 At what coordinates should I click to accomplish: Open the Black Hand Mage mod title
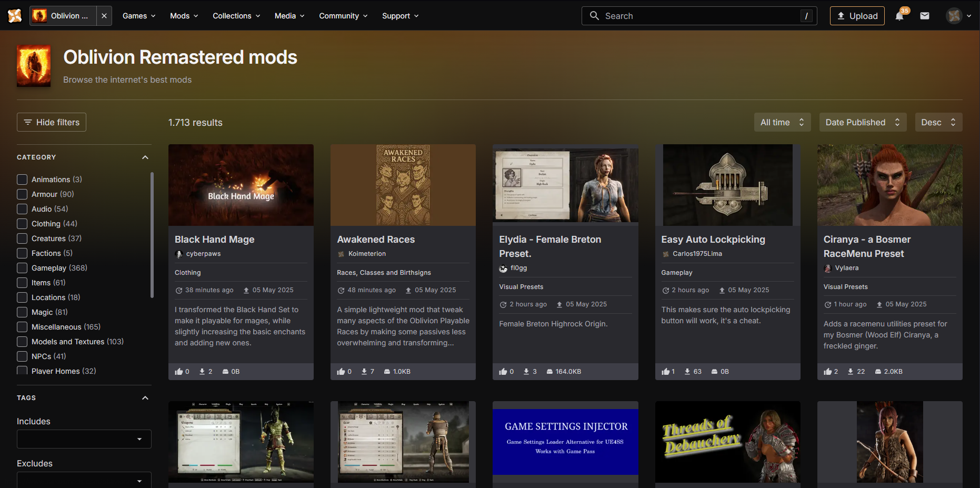point(215,240)
